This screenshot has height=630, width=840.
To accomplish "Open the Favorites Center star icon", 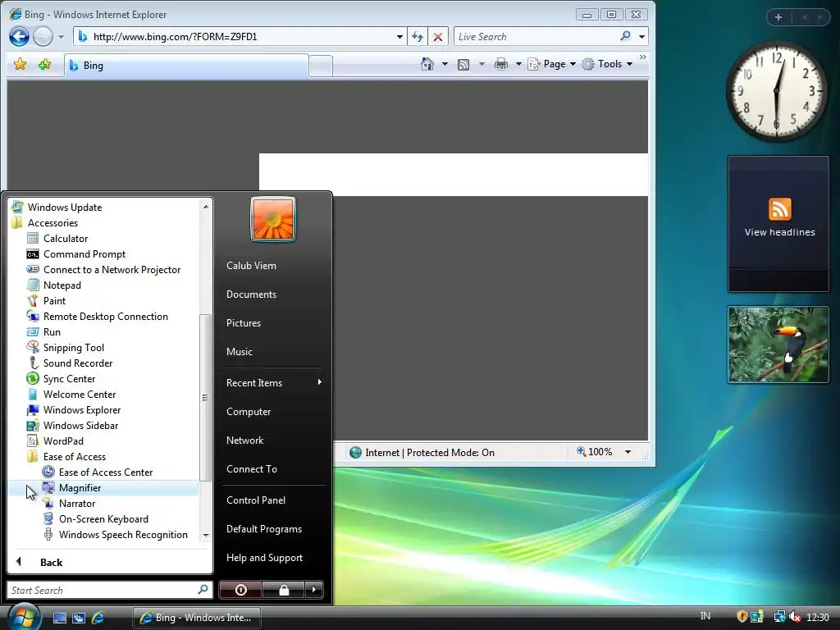I will (x=20, y=64).
